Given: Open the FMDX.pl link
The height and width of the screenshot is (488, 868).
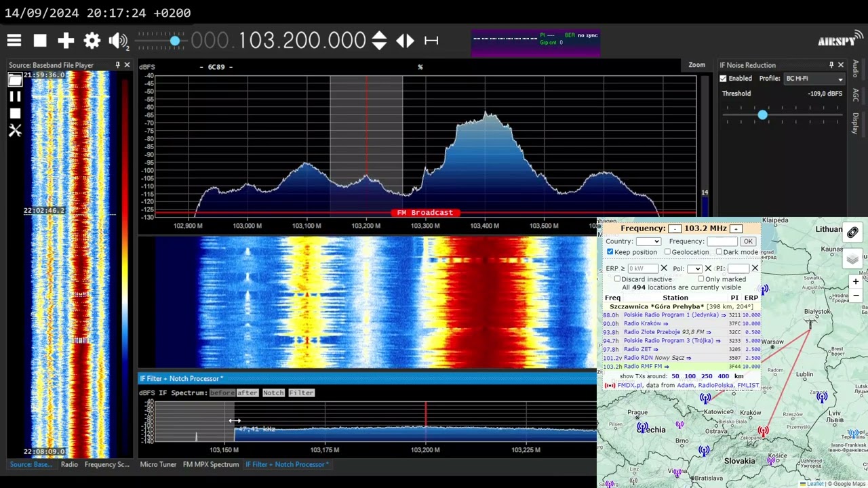Looking at the screenshot, I should (629, 386).
